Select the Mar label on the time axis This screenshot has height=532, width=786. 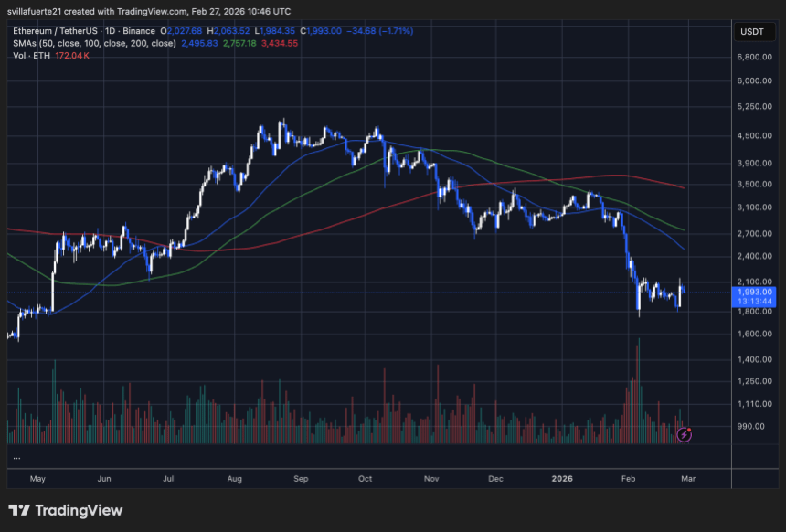pos(688,478)
